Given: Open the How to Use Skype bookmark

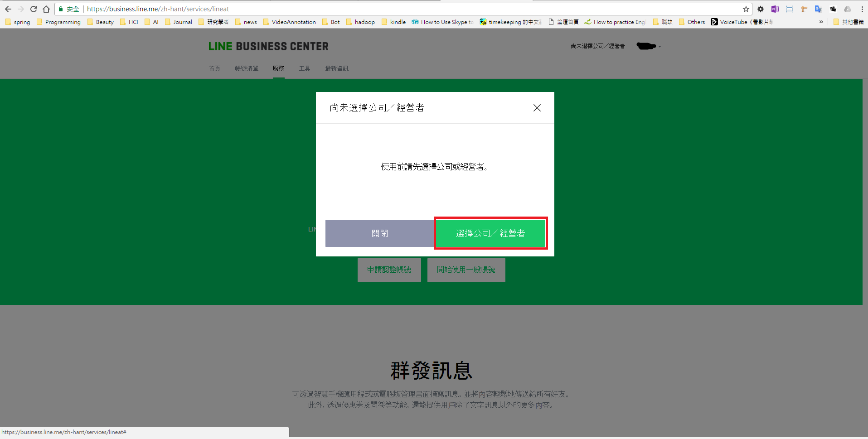Looking at the screenshot, I should click(x=443, y=22).
